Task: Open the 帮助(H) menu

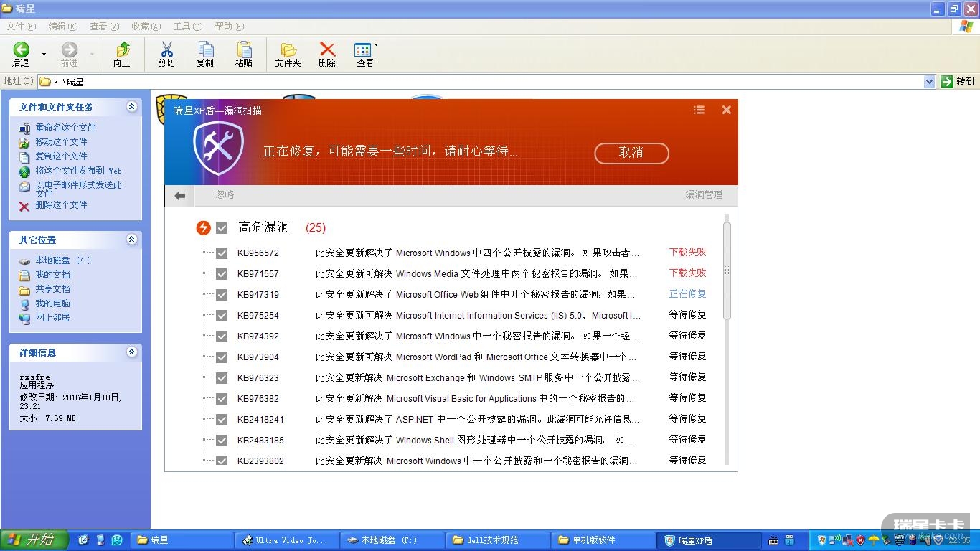Action: tap(230, 27)
